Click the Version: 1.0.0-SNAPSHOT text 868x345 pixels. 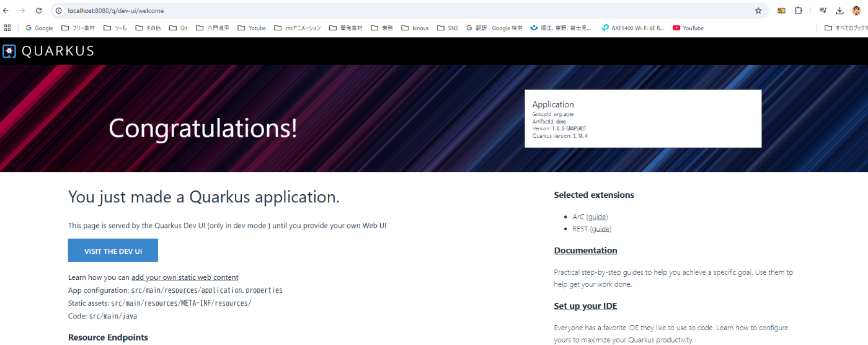[559, 128]
